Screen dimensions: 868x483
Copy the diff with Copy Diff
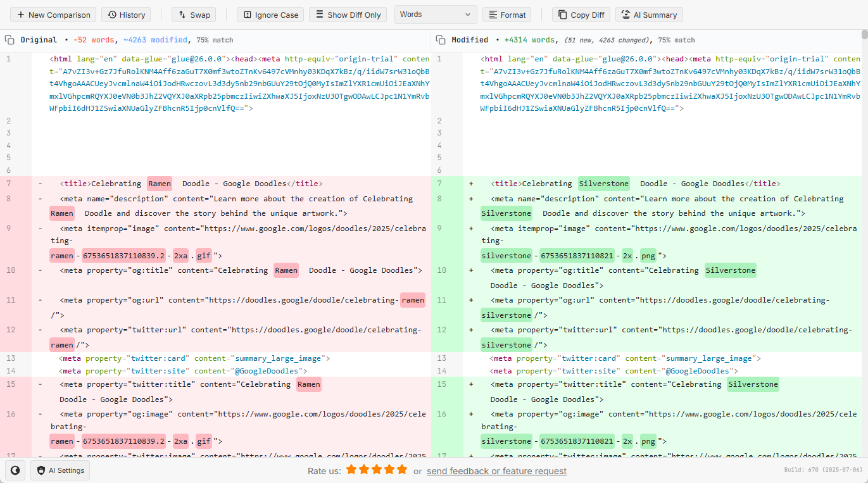[581, 15]
